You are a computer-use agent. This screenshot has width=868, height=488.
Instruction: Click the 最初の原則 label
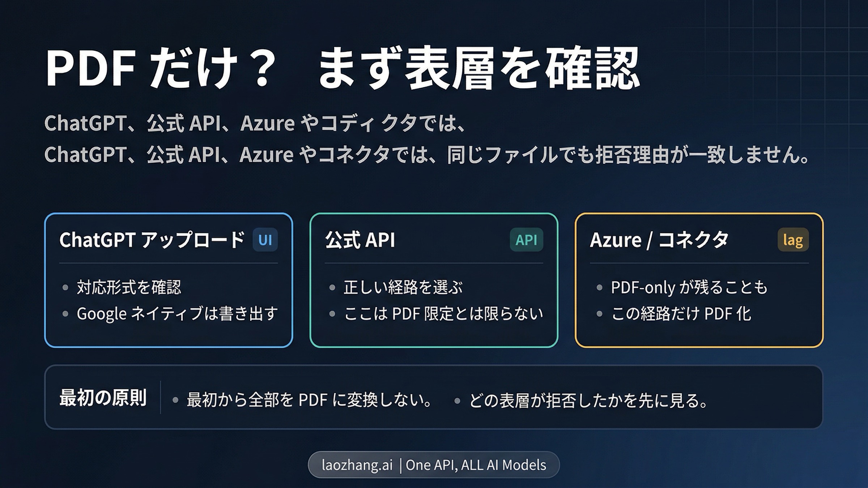point(103,398)
